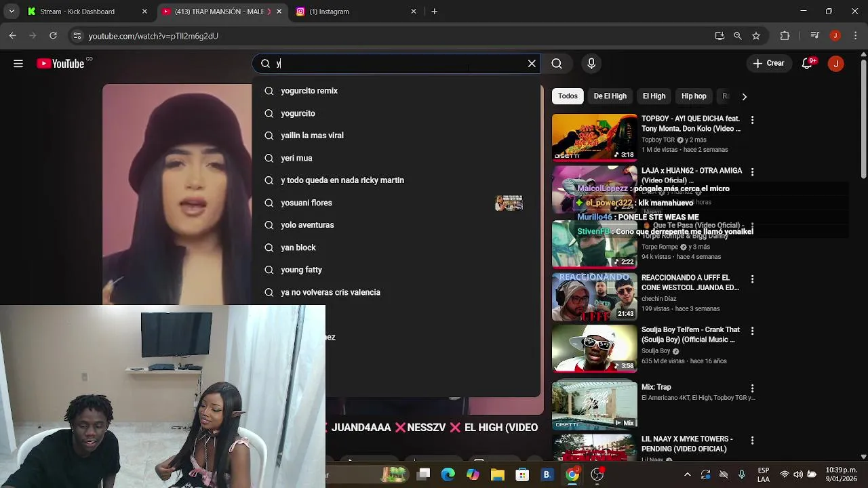Pick suggestion 'yailin la mas viral'

[x=397, y=136]
